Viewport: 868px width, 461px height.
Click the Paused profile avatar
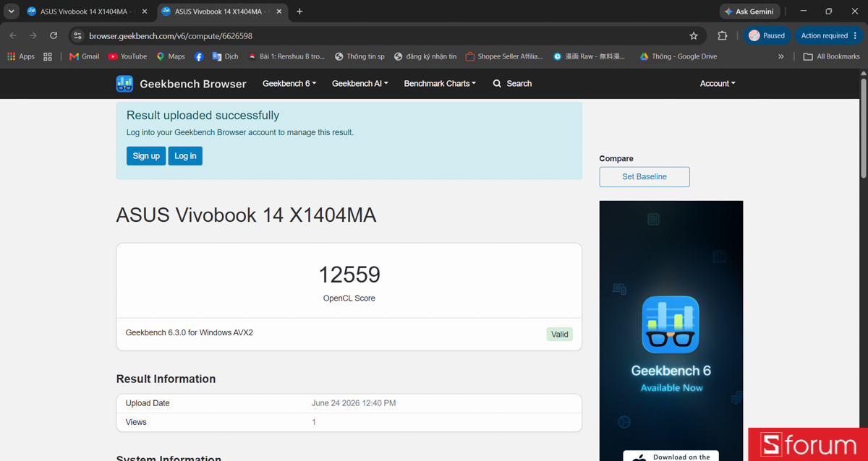click(x=754, y=35)
